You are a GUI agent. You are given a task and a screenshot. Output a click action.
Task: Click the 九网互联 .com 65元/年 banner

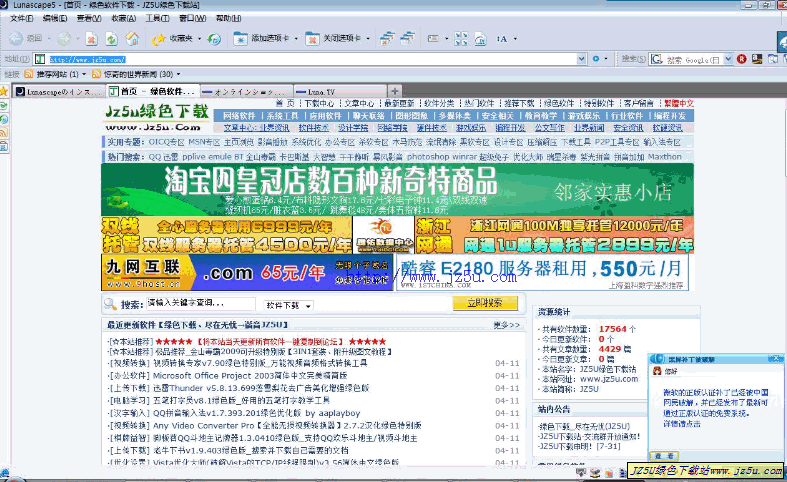(247, 272)
